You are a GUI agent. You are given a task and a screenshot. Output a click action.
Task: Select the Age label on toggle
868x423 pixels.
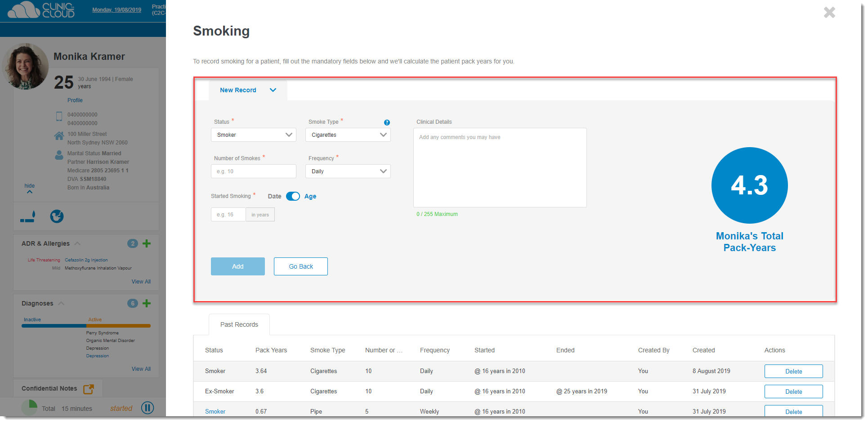click(x=310, y=196)
